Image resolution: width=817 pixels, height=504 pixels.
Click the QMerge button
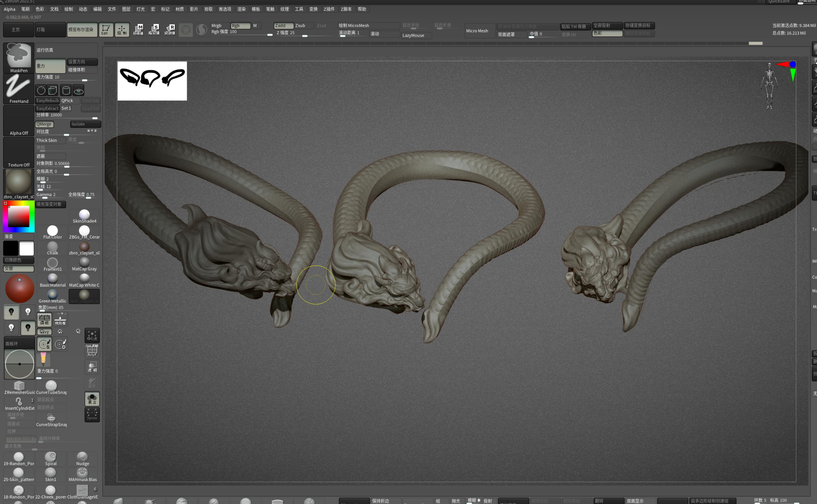coord(44,124)
